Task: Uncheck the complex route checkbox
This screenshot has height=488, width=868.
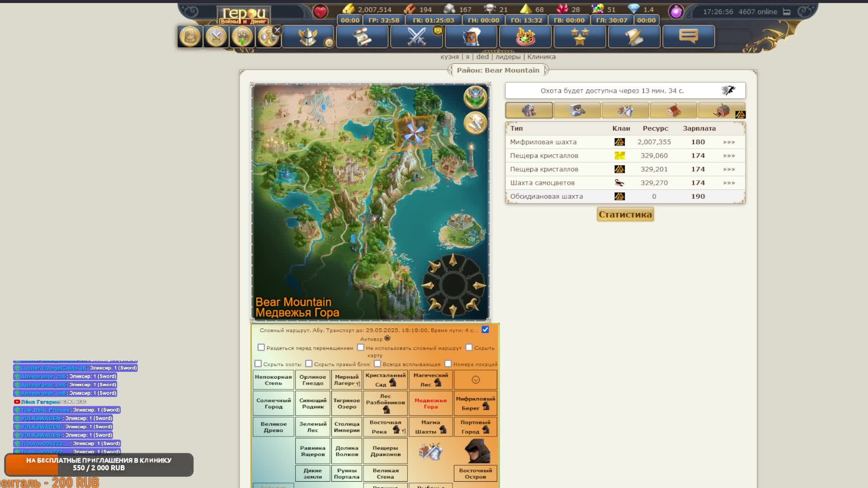Action: (485, 330)
